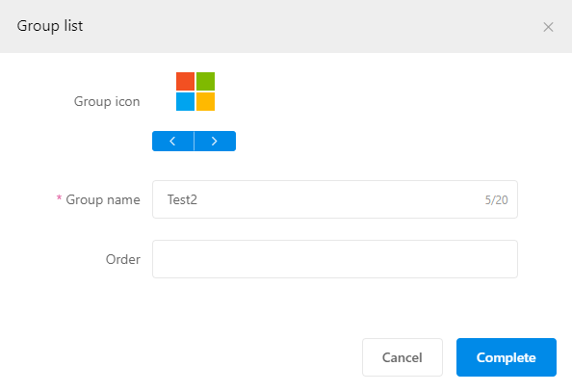
Task: Confirm with the Complete button
Action: (507, 357)
